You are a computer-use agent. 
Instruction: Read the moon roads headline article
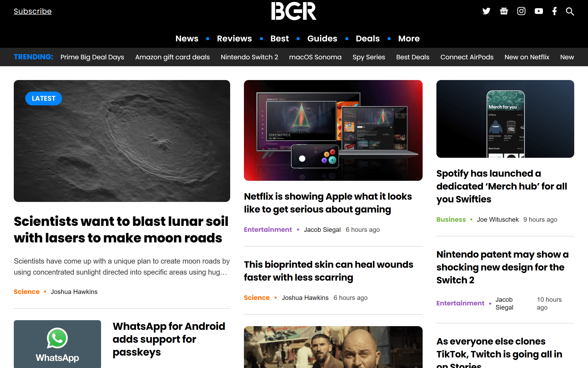121,230
